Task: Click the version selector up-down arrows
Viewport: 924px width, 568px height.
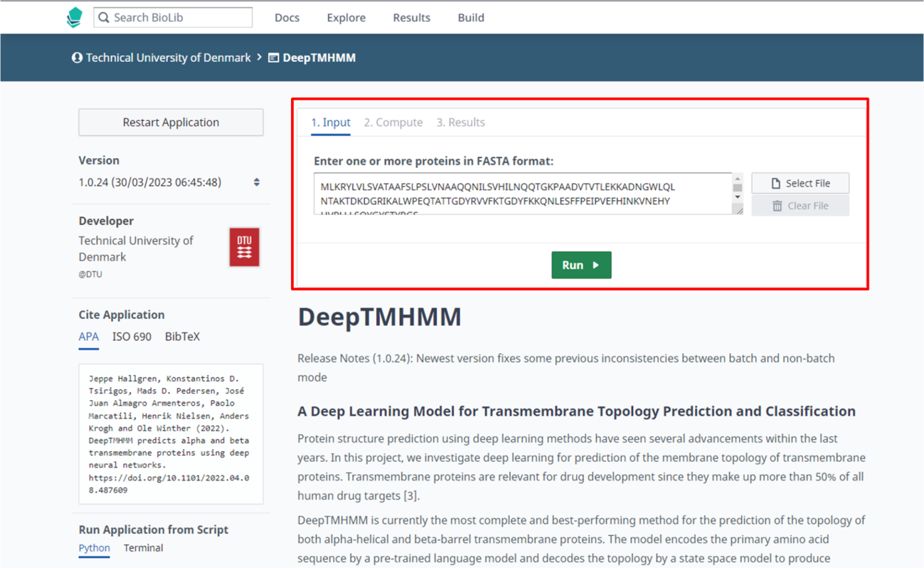Action: 257,182
